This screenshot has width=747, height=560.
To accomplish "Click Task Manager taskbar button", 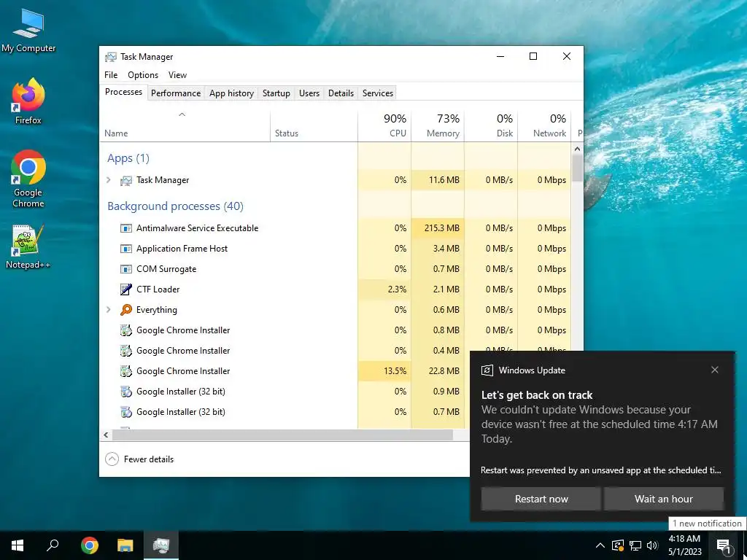I will (161, 545).
